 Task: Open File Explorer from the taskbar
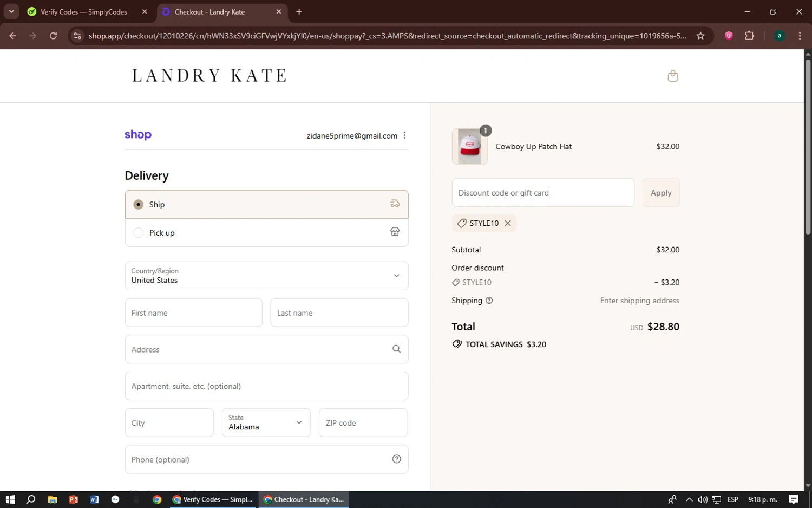tap(53, 499)
